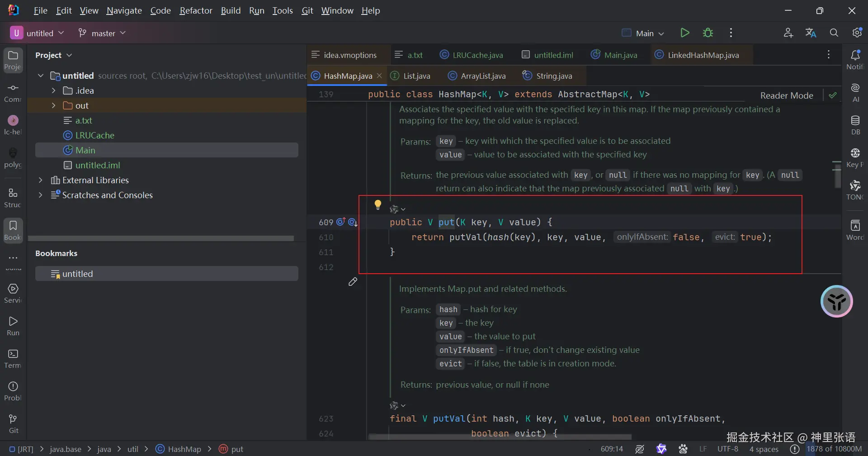
Task: Switch to the LinkedHashMap.java tab
Action: [703, 55]
